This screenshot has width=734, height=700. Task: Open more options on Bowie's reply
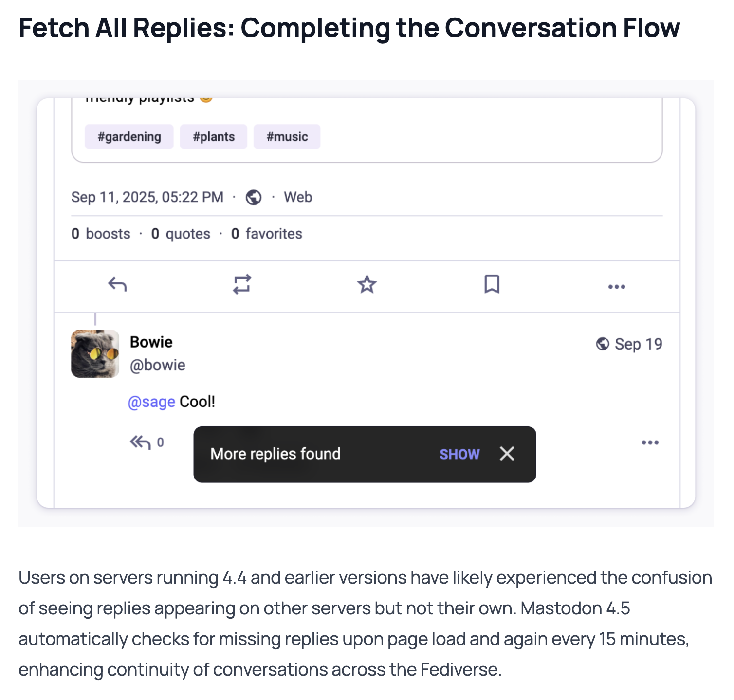650,442
